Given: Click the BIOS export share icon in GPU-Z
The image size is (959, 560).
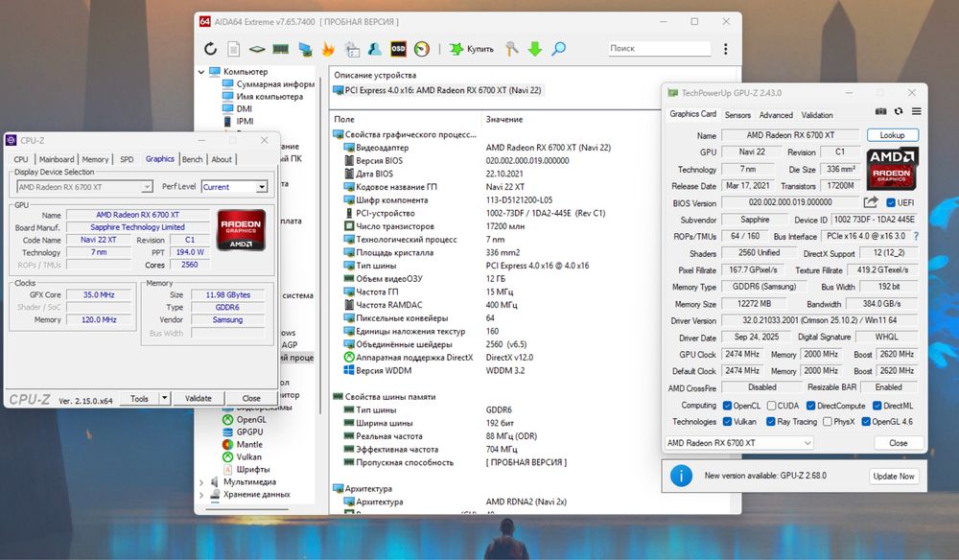Looking at the screenshot, I should (871, 202).
